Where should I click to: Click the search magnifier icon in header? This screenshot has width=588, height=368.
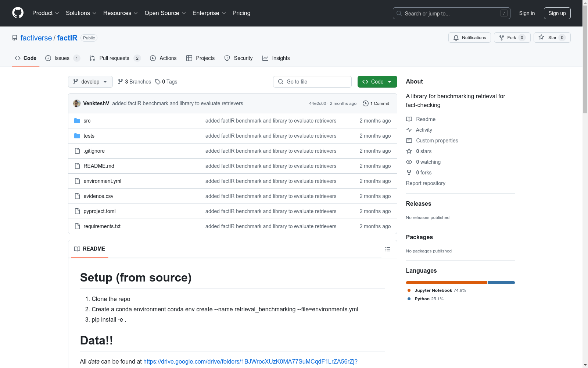coord(399,13)
